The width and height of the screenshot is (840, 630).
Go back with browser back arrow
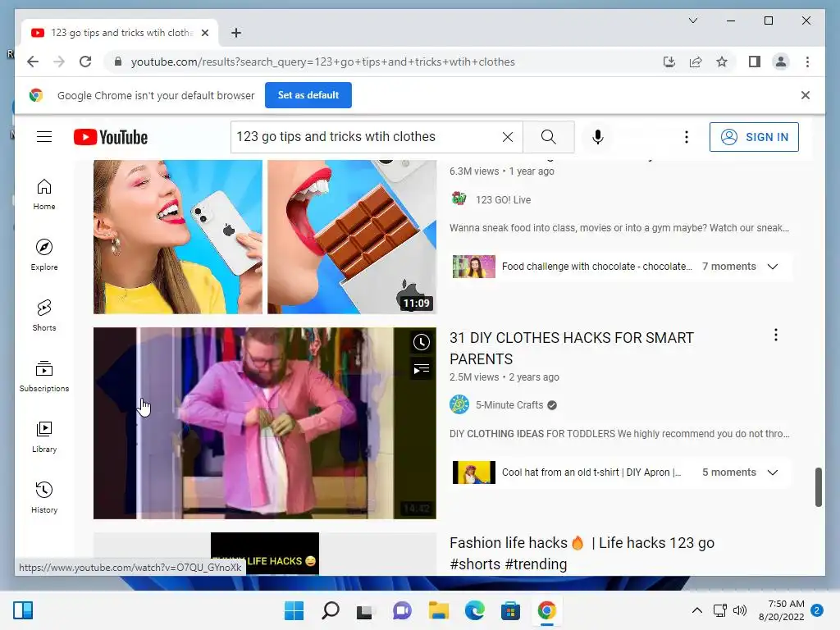(x=33, y=62)
